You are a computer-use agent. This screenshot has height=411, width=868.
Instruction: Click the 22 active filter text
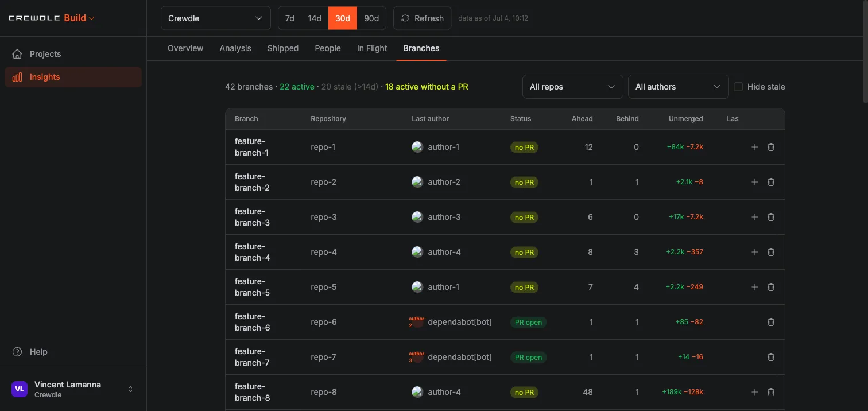(297, 87)
